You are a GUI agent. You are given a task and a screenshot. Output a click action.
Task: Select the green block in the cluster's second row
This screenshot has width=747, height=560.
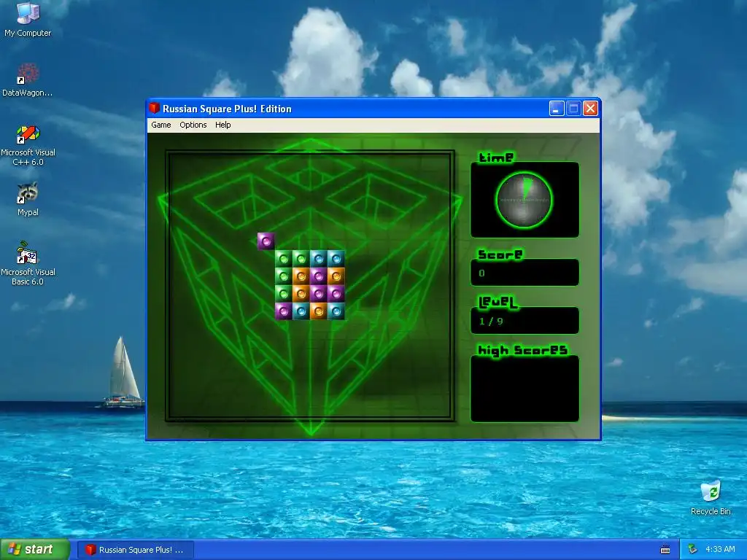284,276
